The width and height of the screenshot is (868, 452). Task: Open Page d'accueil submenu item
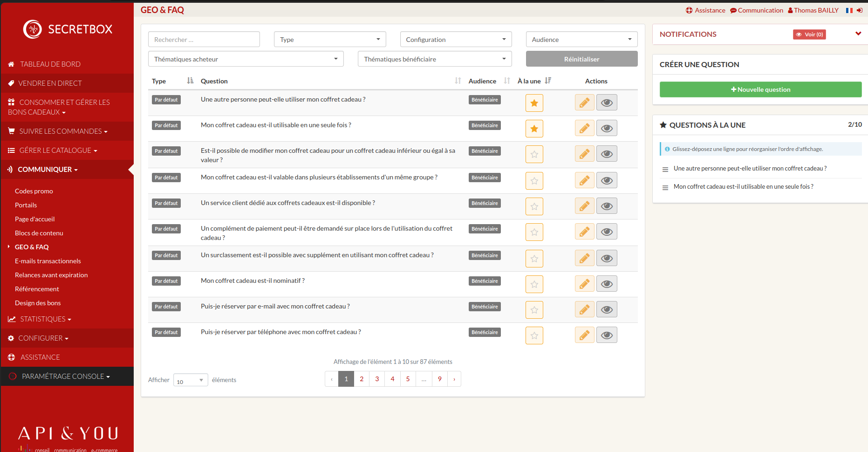pos(35,219)
